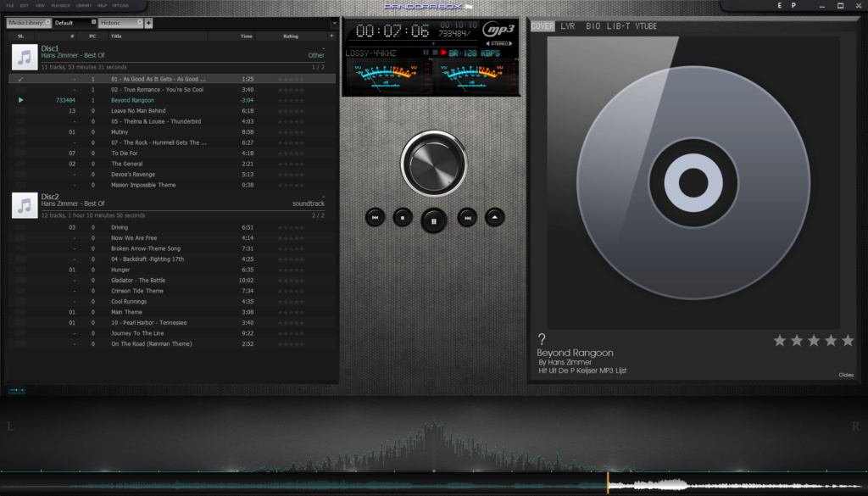Add a new playlist tab with plus
Image resolution: width=868 pixels, height=496 pixels.
pos(148,23)
